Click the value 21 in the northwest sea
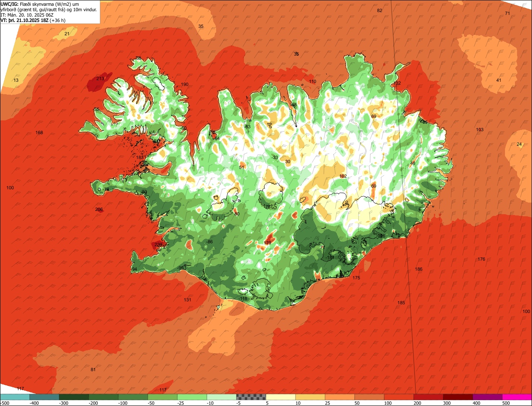The width and height of the screenshot is (532, 406). click(x=67, y=34)
